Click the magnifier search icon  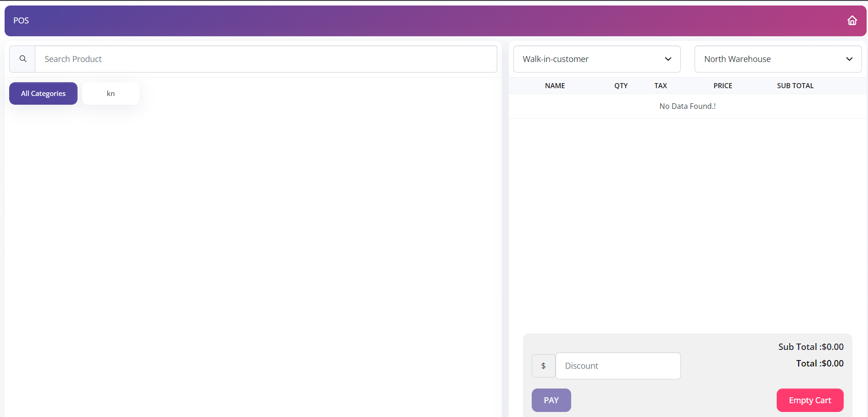[22, 59]
